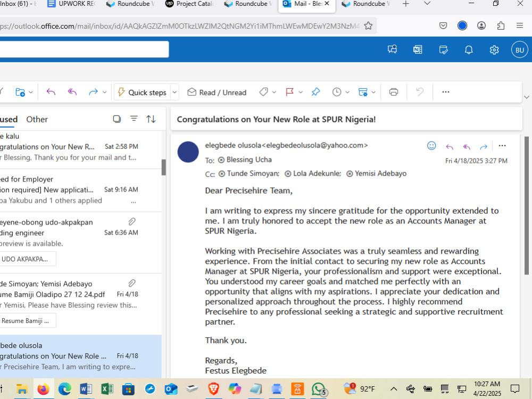The image size is (532, 399).
Task: Switch to Project Catalog browser tab
Action: [x=189, y=4]
